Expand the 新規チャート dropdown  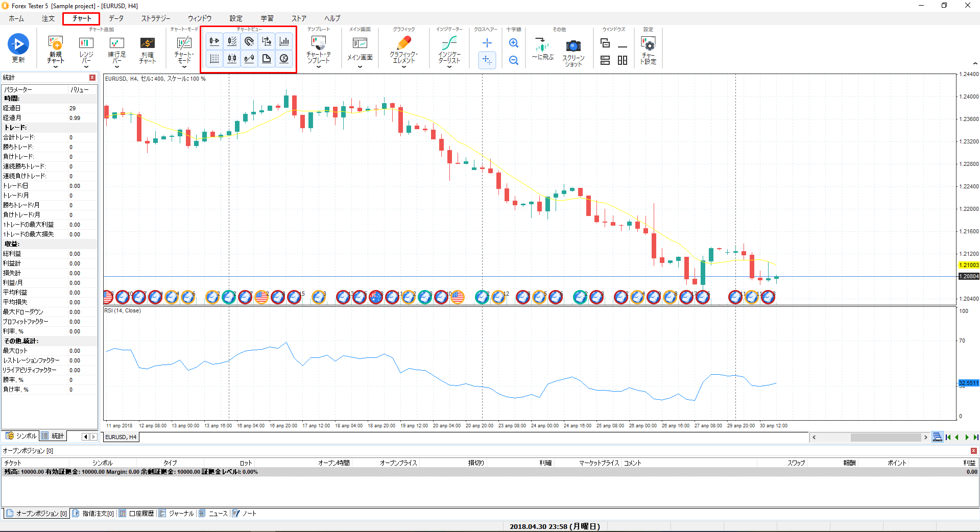(56, 67)
